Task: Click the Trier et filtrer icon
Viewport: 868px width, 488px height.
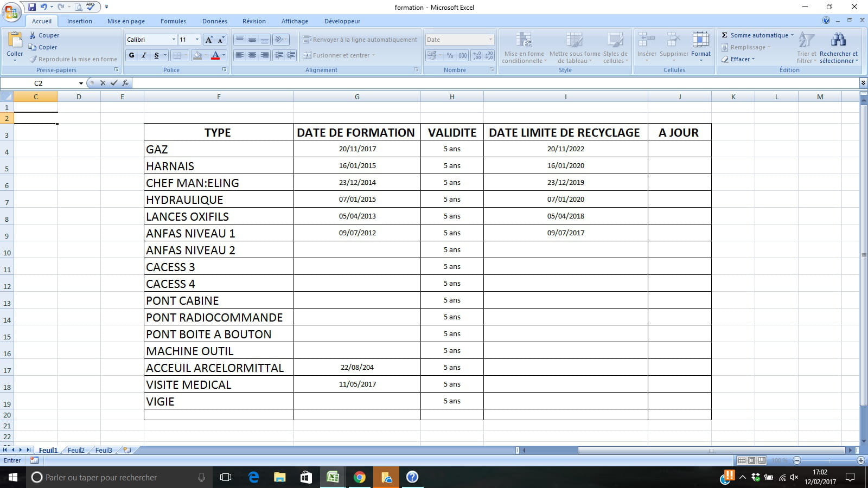Action: coord(806,41)
